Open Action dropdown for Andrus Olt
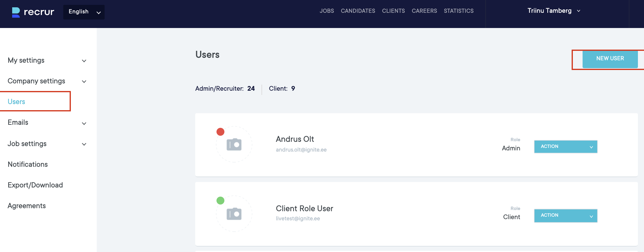 (x=566, y=147)
